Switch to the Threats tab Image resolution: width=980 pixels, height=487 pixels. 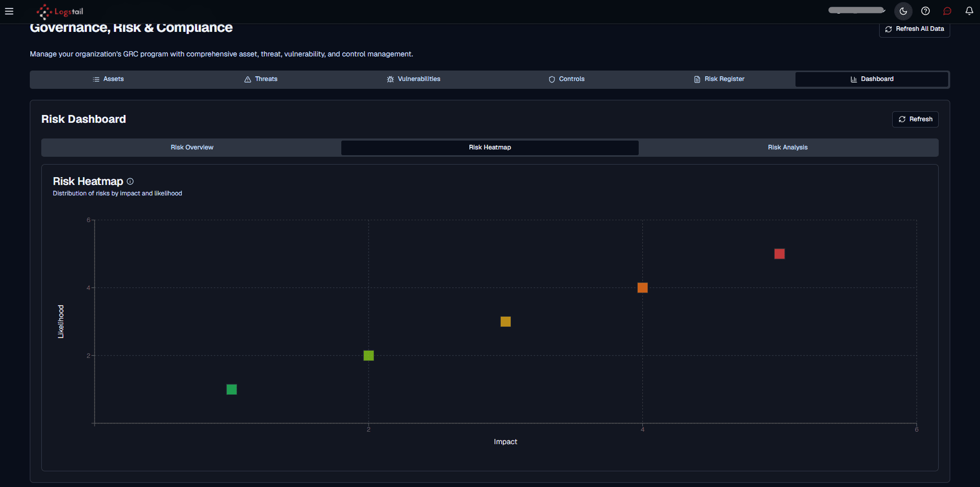coord(261,79)
